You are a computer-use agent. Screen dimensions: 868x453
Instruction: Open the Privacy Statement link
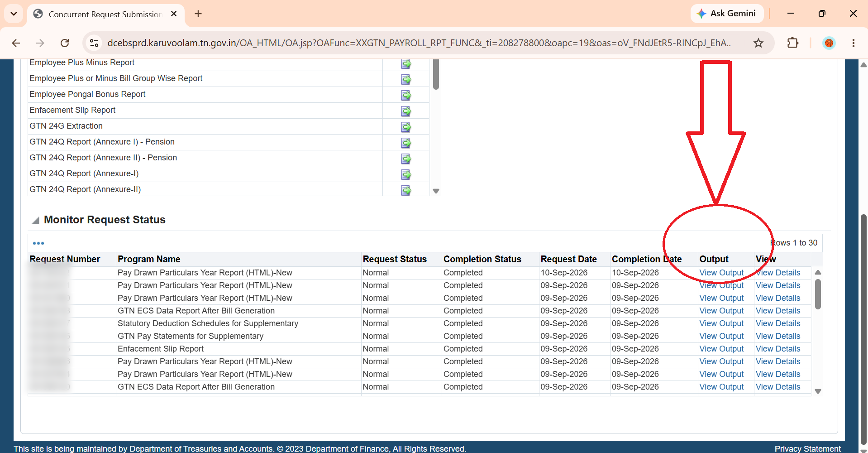(x=807, y=448)
